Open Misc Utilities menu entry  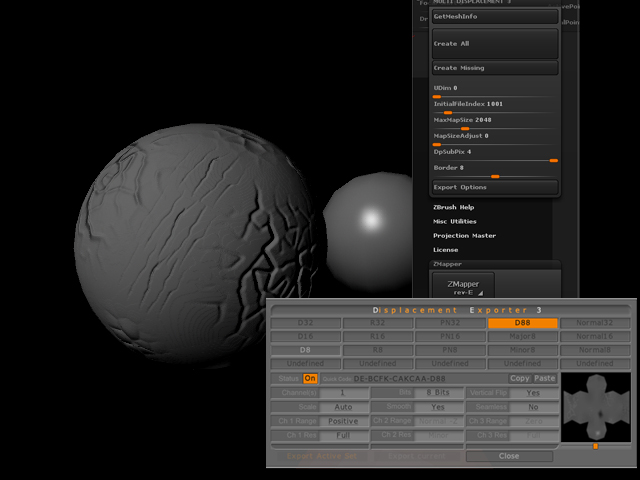pyautogui.click(x=455, y=221)
